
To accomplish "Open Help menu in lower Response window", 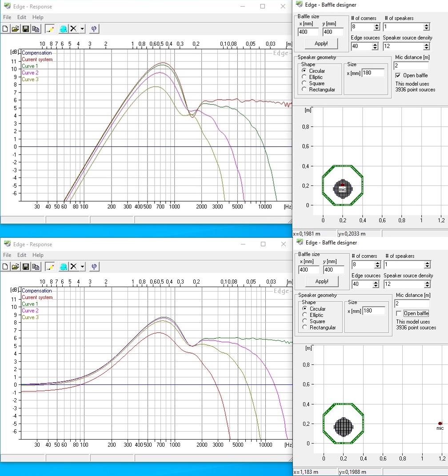I will (38, 255).
